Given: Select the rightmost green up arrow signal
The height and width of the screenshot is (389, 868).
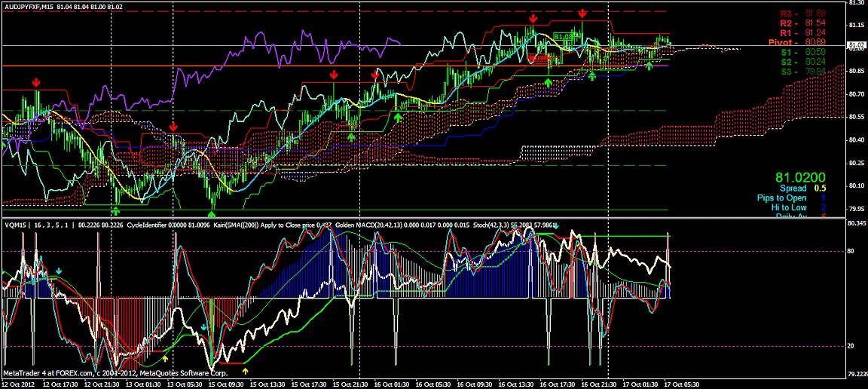Looking at the screenshot, I should (649, 66).
